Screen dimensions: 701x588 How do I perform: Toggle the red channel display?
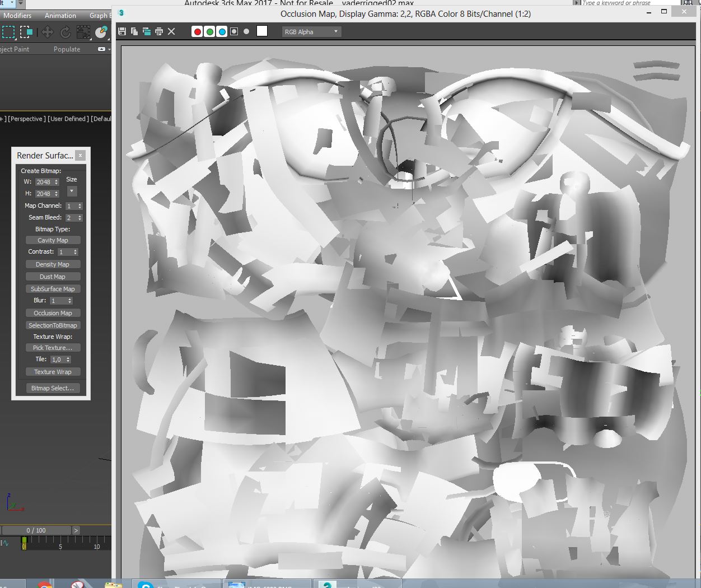[x=197, y=31]
